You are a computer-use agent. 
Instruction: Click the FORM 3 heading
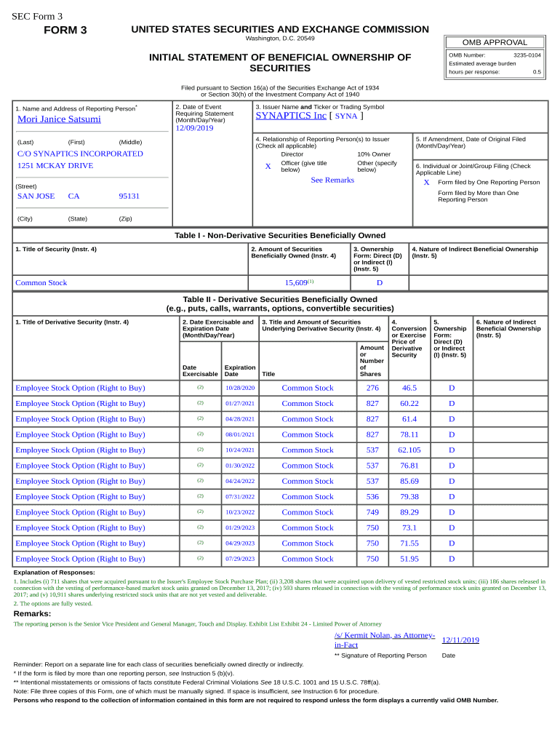click(65, 31)
